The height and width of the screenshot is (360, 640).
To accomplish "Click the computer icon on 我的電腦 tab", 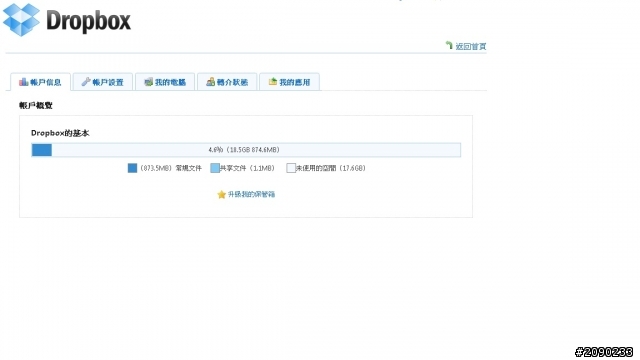I will tap(149, 82).
